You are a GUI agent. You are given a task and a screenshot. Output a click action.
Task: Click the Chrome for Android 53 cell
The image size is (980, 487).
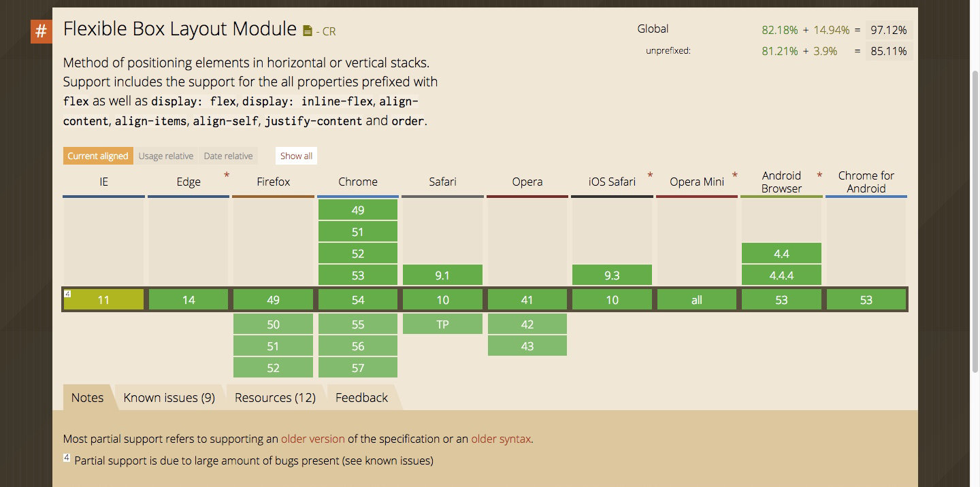866,300
